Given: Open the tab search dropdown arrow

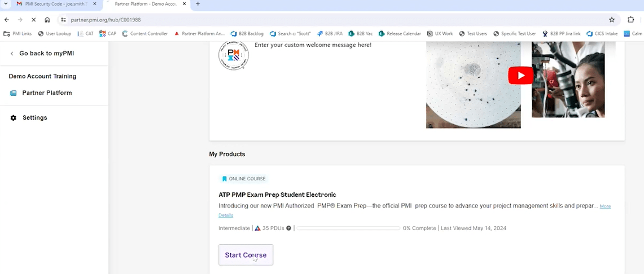Looking at the screenshot, I should pos(5,4).
